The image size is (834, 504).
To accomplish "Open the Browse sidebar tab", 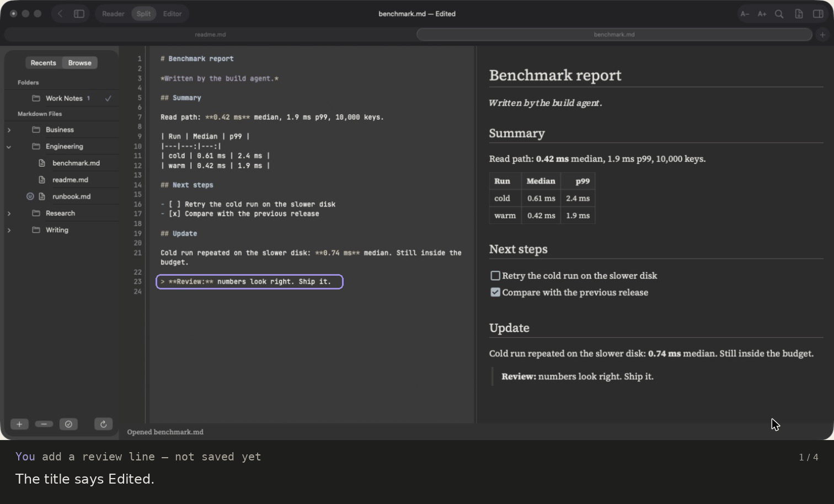I will (80, 63).
